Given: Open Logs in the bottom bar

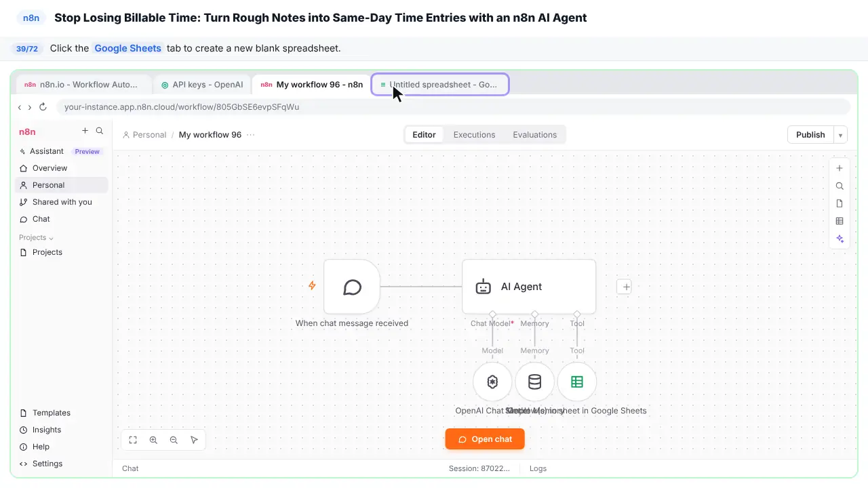Looking at the screenshot, I should [538, 468].
